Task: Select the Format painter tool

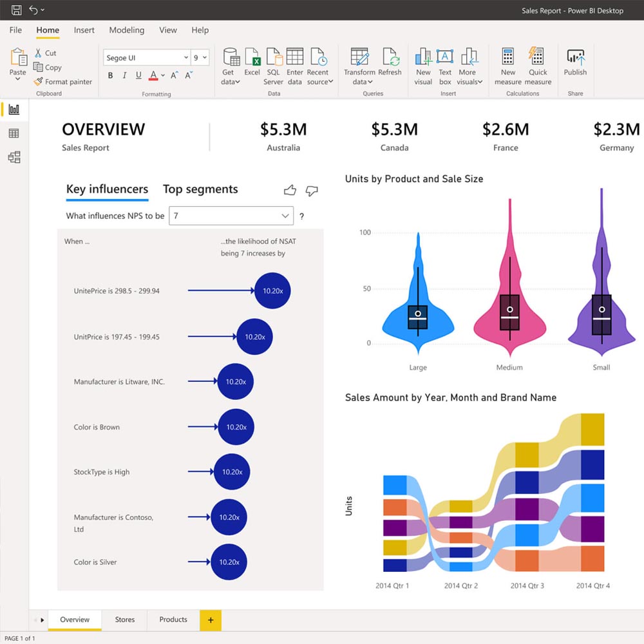Action: click(63, 82)
